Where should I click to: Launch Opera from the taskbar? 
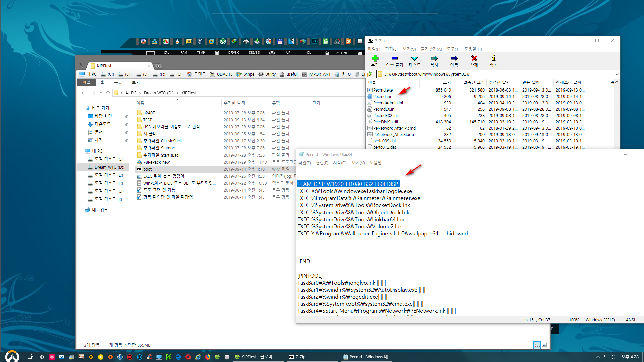coord(188,357)
